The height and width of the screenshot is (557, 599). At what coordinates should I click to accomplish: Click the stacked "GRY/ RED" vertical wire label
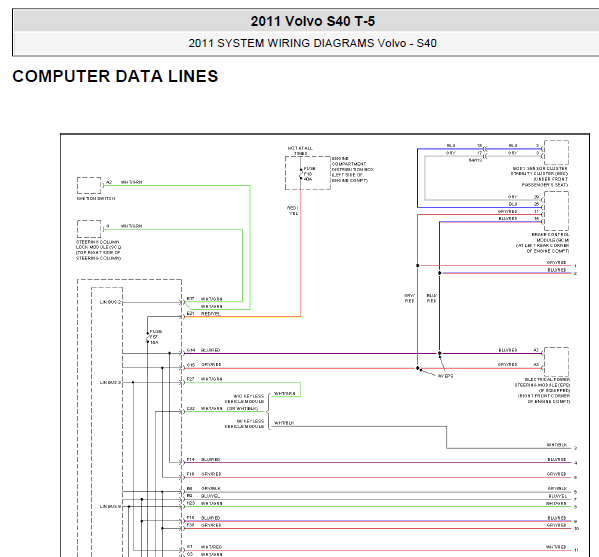tap(409, 298)
